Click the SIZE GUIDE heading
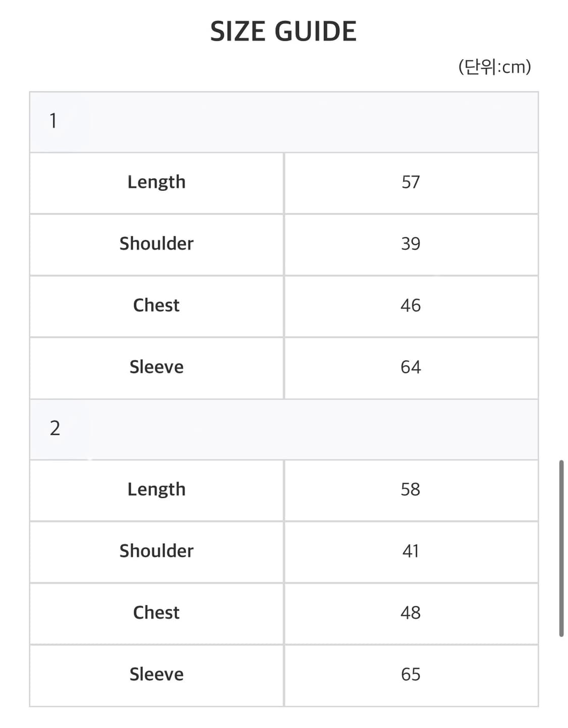 coord(283,31)
